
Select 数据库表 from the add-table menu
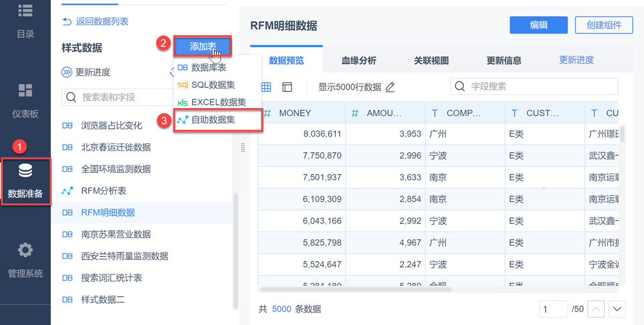208,68
